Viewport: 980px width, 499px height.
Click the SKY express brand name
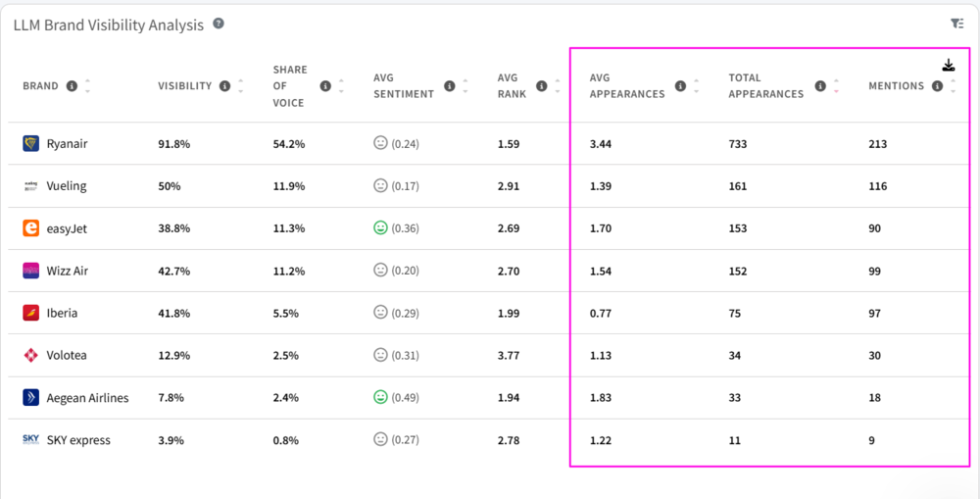point(78,440)
